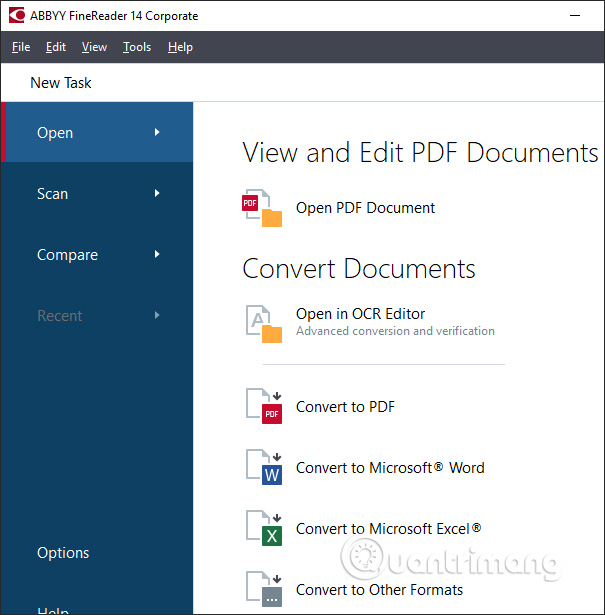Click the New Task heading
Image resolution: width=605 pixels, height=615 pixels.
[61, 83]
